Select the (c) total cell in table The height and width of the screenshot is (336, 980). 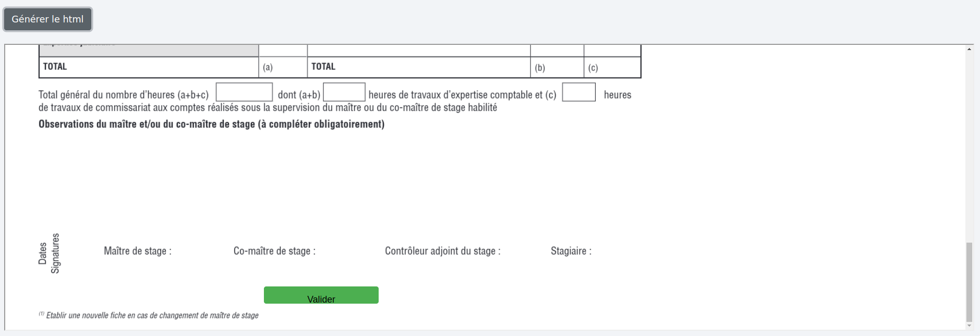pos(612,67)
